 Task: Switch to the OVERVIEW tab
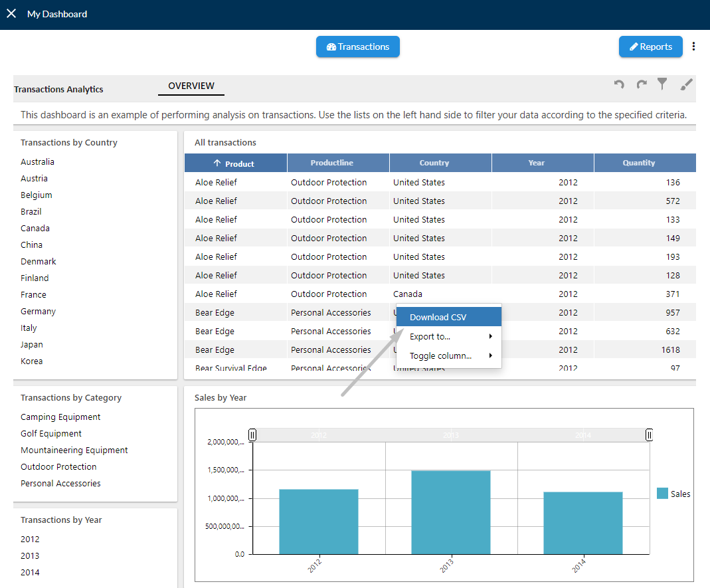[191, 86]
